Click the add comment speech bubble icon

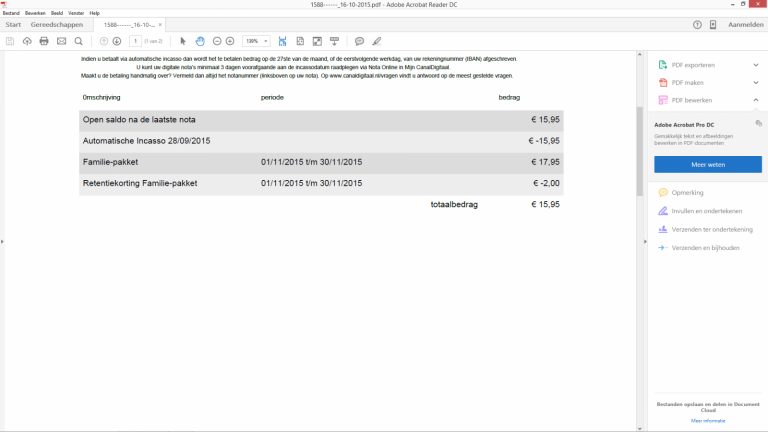pos(359,41)
